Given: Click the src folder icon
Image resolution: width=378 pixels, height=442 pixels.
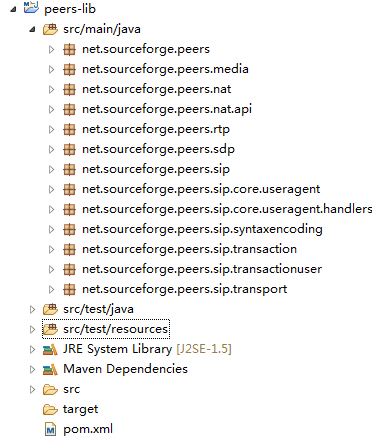Looking at the screenshot, I should [50, 389].
